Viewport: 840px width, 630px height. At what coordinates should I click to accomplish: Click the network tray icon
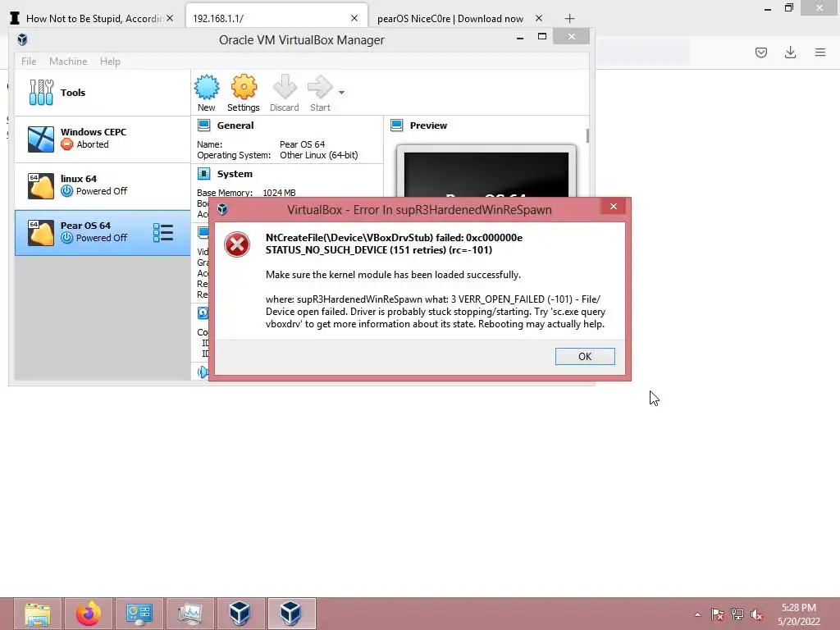click(737, 614)
